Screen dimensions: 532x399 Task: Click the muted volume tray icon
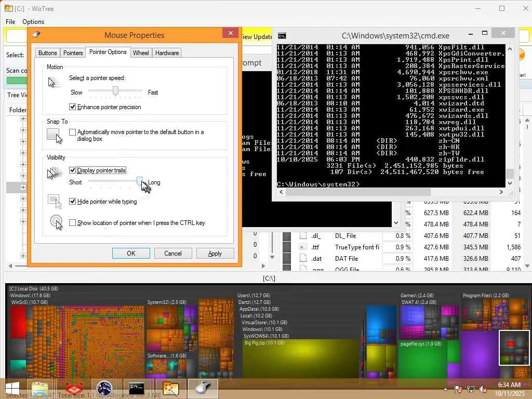tap(483, 389)
